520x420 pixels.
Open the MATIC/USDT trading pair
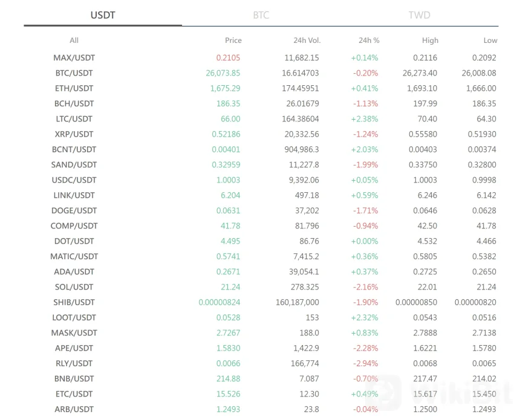(74, 256)
